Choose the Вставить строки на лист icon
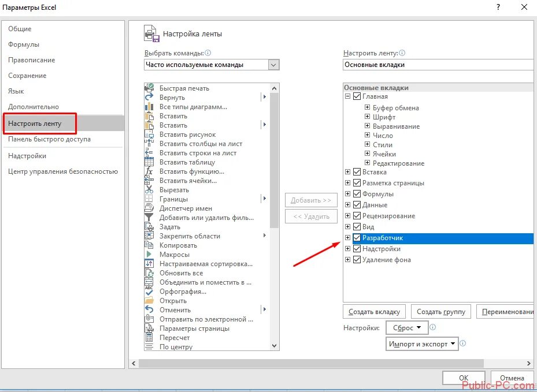Image resolution: width=537 pixels, height=392 pixels. tap(149, 152)
